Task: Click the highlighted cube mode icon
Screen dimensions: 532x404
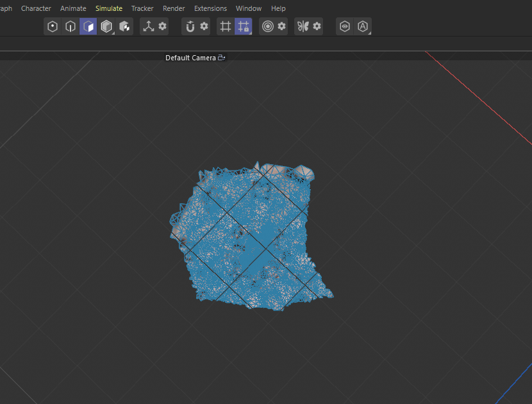Action: [x=88, y=26]
